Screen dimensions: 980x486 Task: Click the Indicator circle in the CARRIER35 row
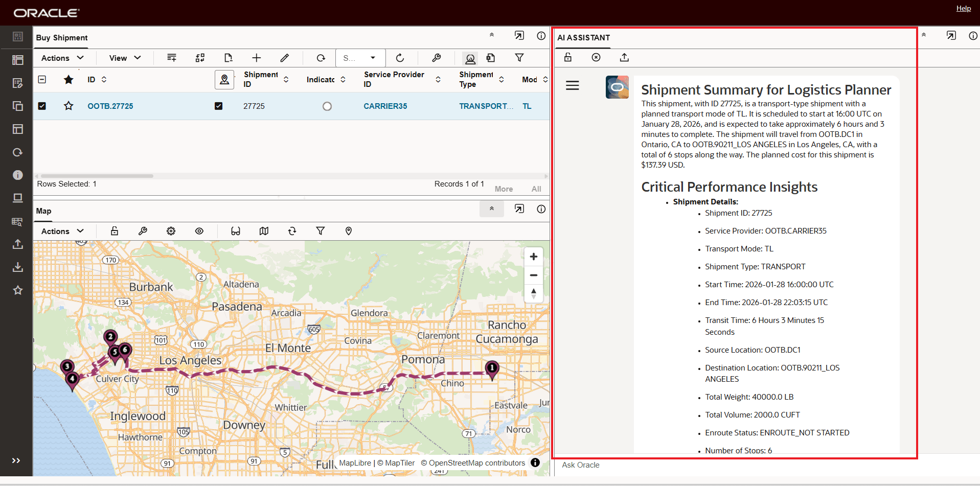point(327,106)
